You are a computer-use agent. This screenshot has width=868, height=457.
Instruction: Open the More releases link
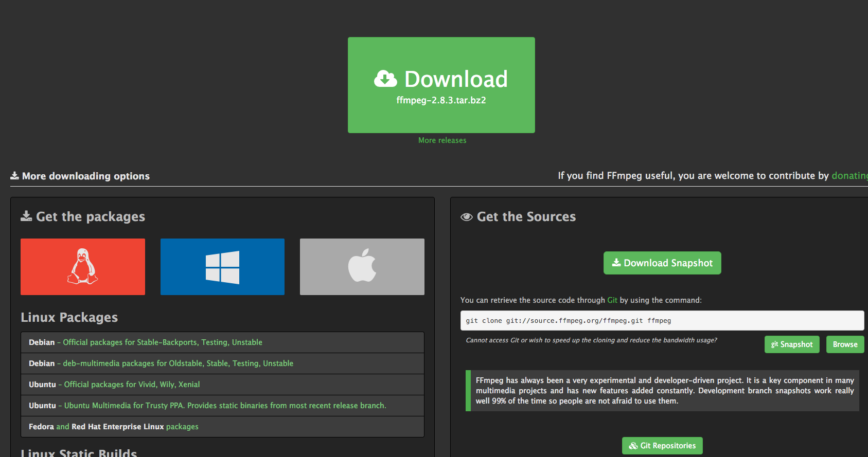pos(442,140)
